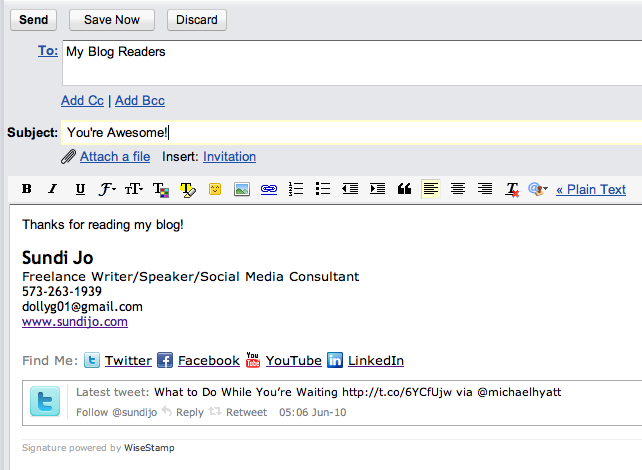
Task: Switch to Plain Text mode
Action: point(591,189)
